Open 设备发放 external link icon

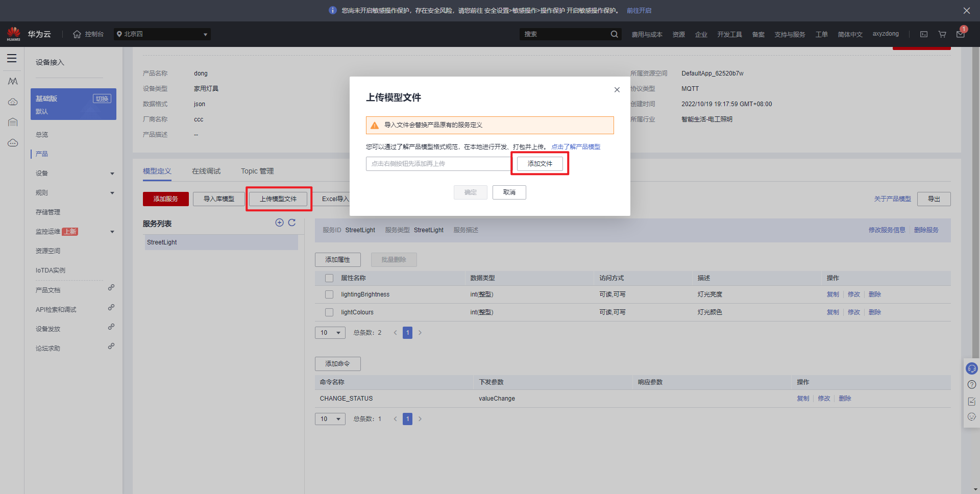pos(111,327)
